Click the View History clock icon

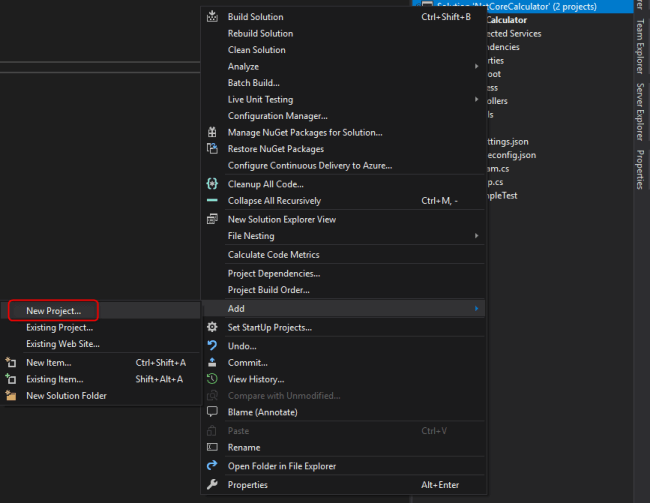tap(212, 379)
